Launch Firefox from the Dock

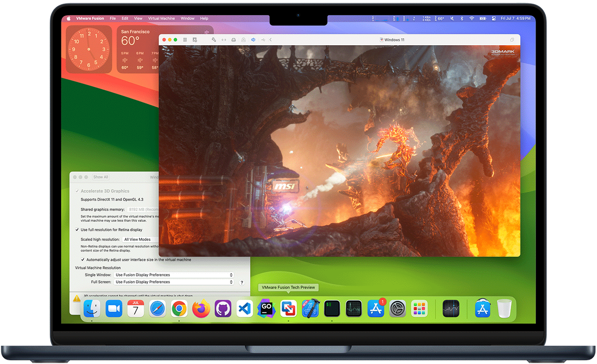pos(201,309)
